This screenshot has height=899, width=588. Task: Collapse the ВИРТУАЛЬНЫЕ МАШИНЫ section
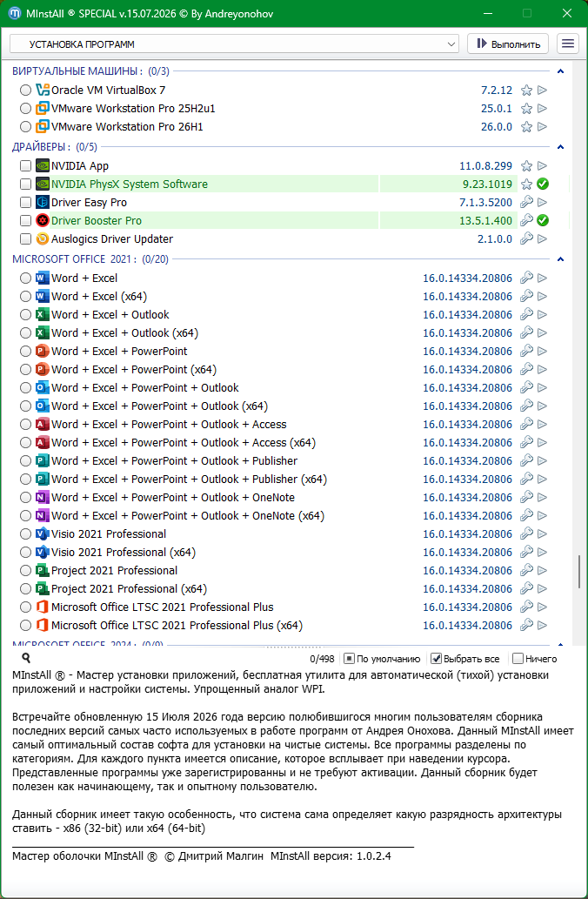(560, 71)
